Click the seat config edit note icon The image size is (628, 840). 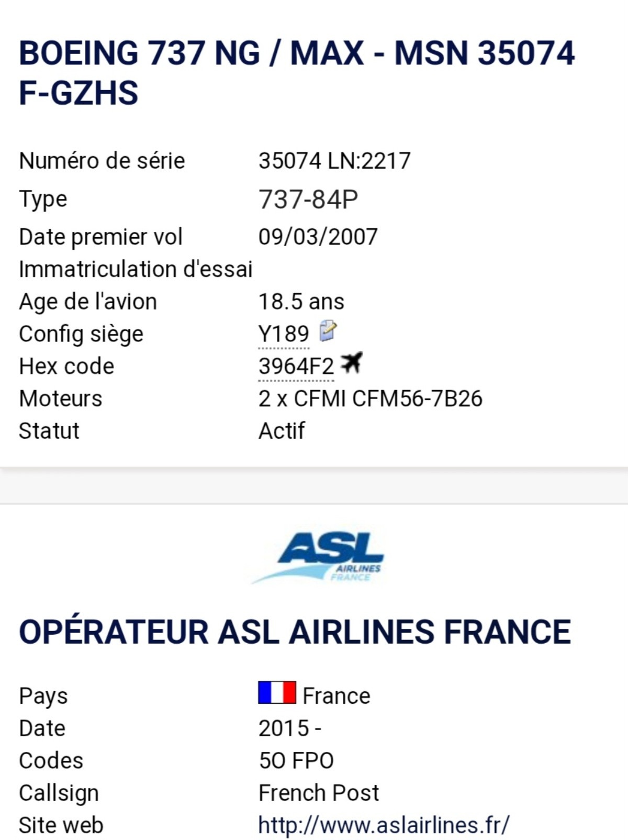328,332
